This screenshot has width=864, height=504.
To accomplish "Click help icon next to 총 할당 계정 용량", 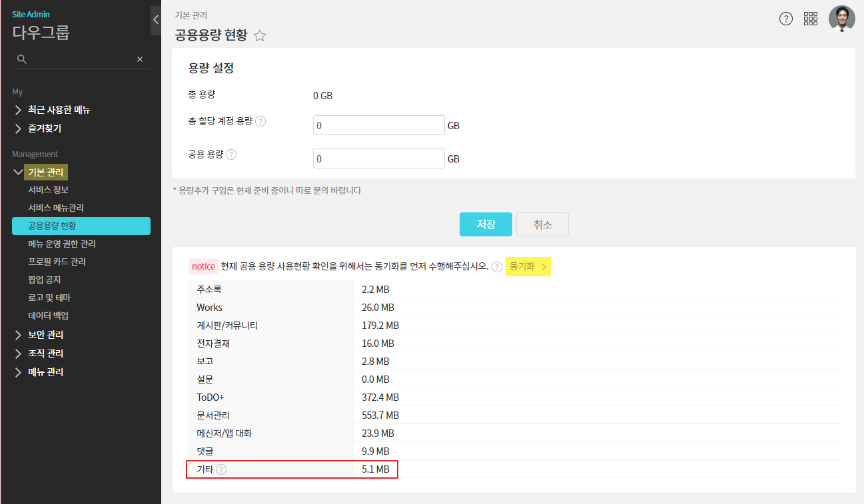I will (260, 121).
